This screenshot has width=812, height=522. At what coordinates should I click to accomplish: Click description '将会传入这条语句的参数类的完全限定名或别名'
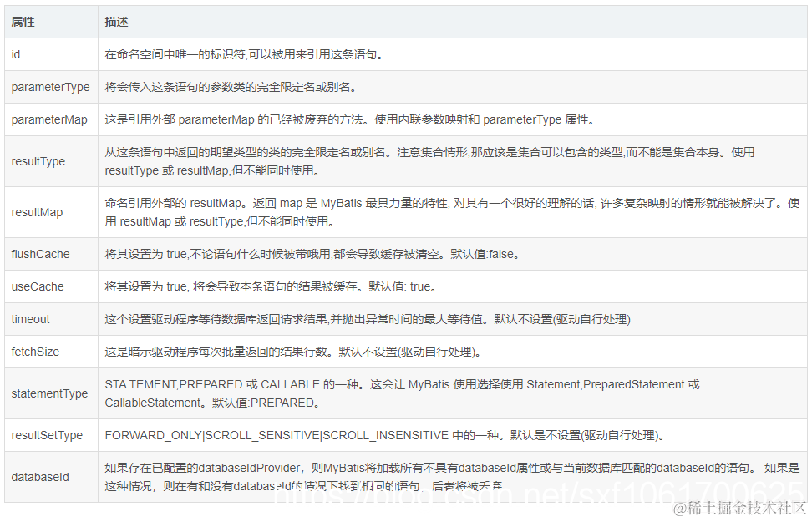coord(231,87)
